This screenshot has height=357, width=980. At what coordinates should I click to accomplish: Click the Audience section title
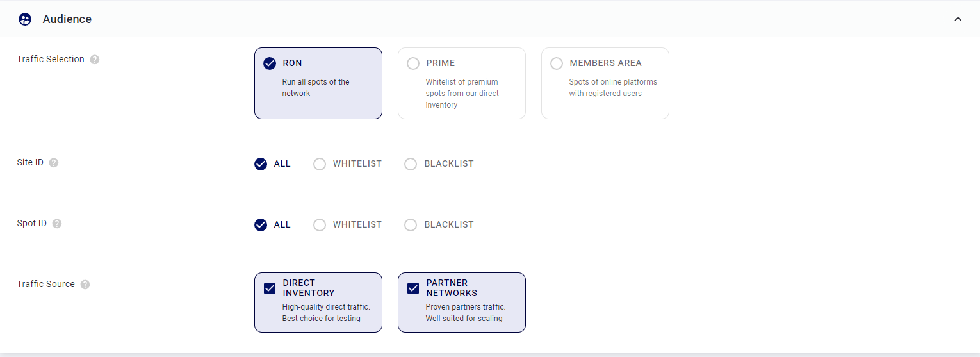pyautogui.click(x=67, y=19)
